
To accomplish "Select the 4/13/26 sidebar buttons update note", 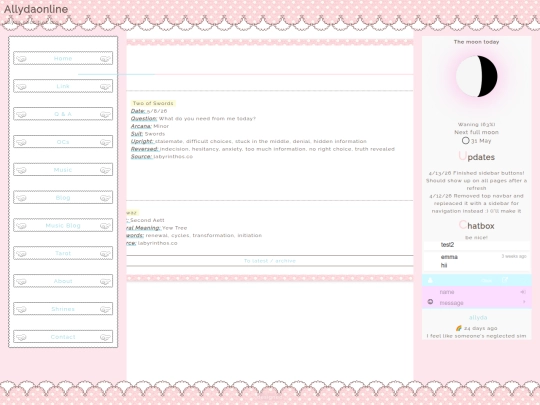I will (x=476, y=180).
